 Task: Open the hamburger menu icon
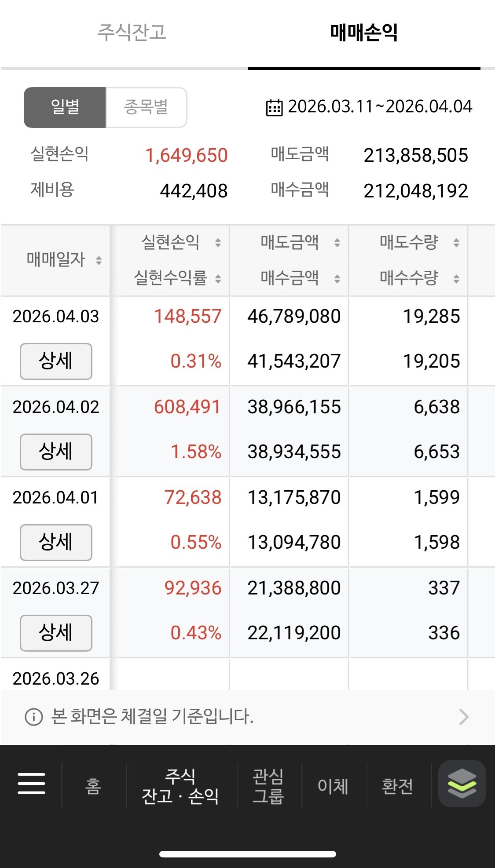pos(31,784)
